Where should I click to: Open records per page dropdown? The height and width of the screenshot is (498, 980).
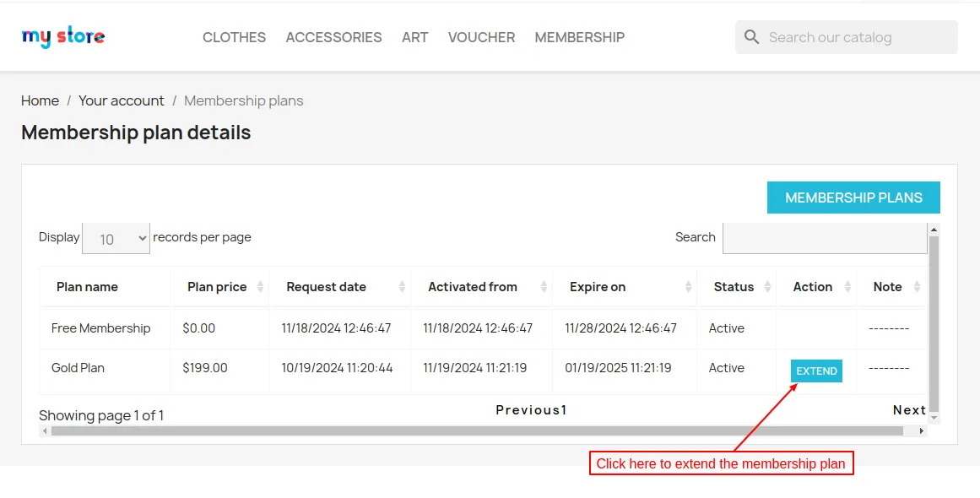116,239
